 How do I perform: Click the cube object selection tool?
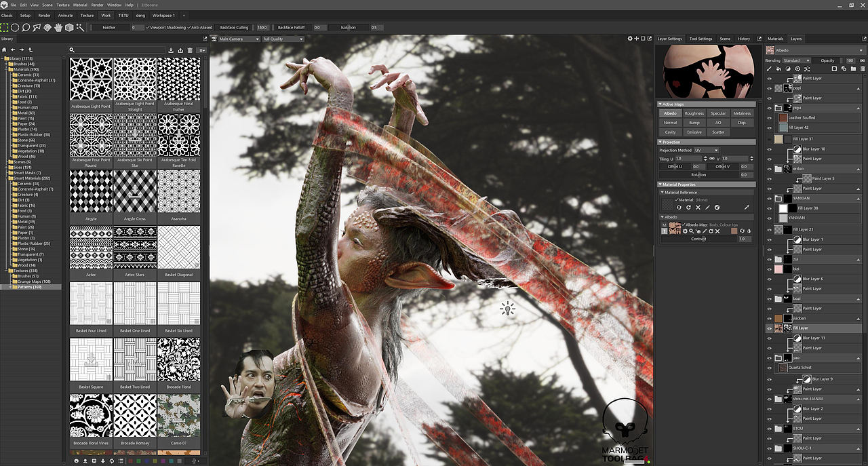point(69,28)
